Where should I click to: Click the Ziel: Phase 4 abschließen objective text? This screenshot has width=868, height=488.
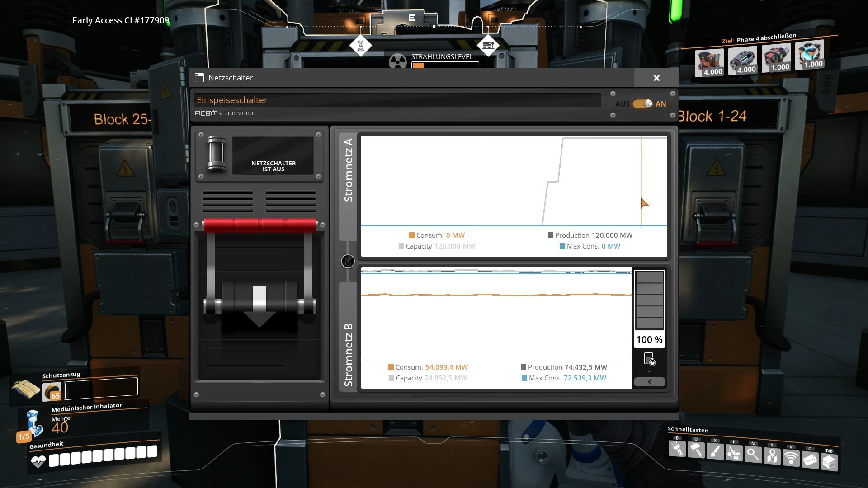click(x=759, y=38)
